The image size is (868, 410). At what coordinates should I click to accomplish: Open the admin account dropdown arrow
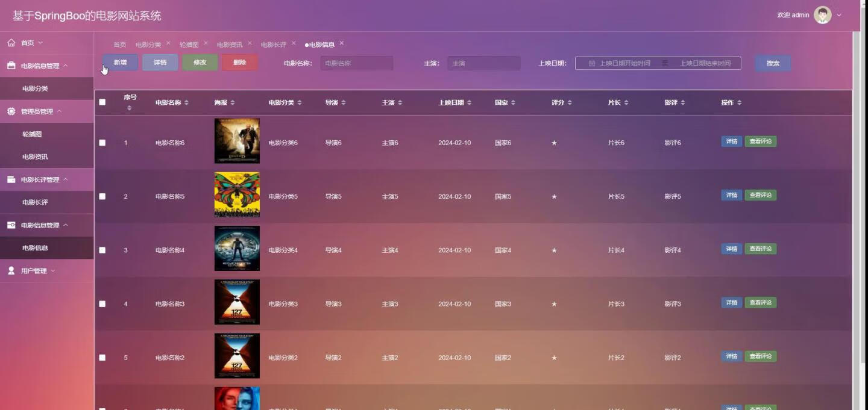(x=839, y=15)
